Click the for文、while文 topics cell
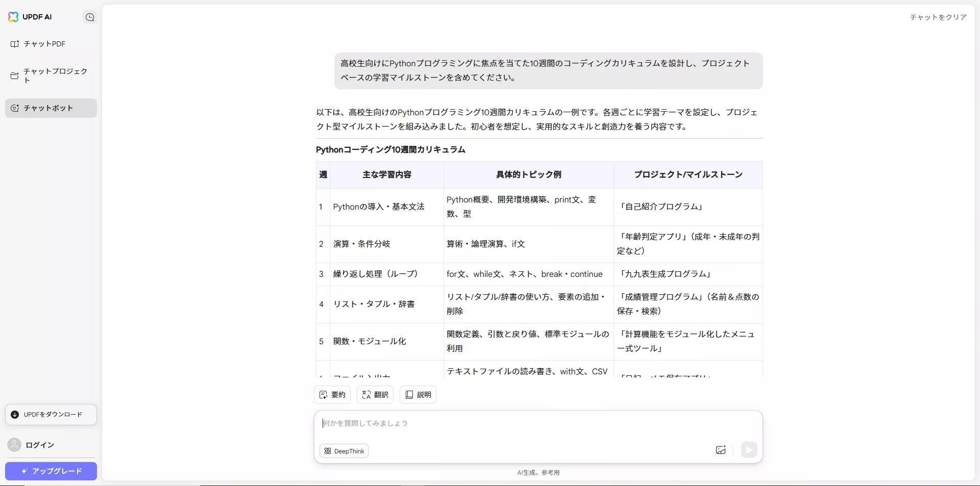The height and width of the screenshot is (486, 980). pyautogui.click(x=529, y=274)
